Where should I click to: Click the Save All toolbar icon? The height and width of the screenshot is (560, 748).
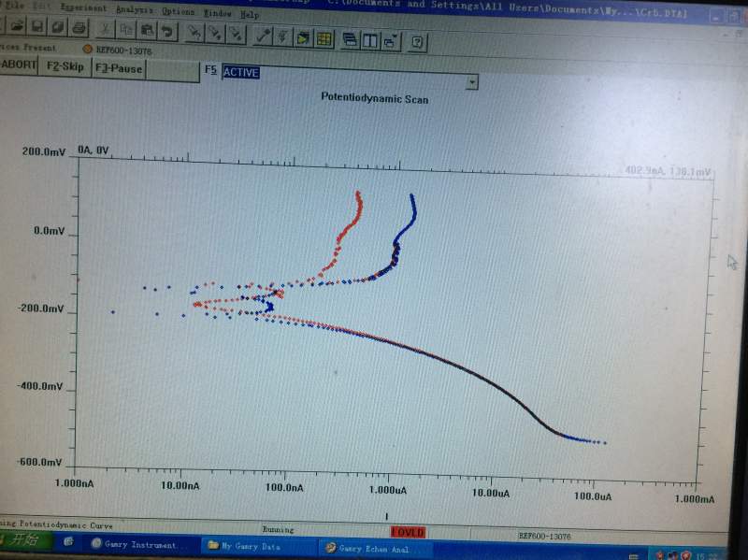click(x=58, y=27)
